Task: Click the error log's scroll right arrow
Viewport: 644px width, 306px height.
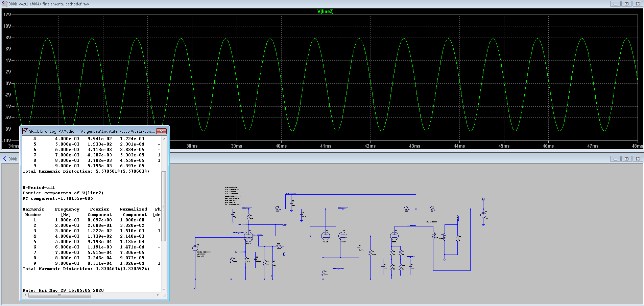Action: (x=158, y=295)
